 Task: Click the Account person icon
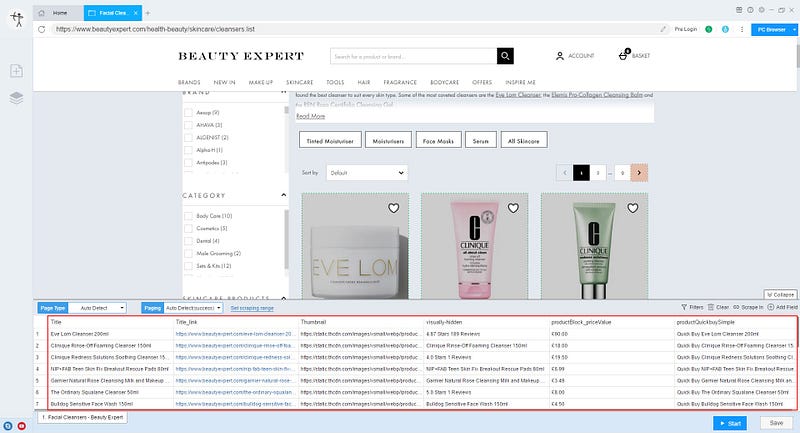click(x=560, y=56)
